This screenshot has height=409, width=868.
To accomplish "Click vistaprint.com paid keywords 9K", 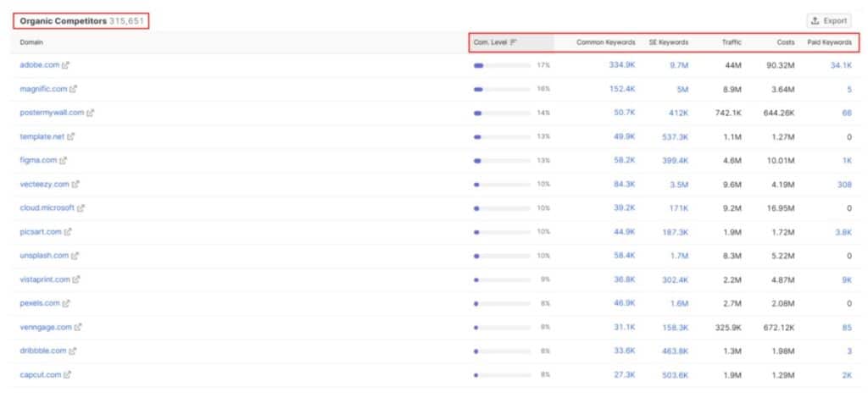I will point(847,279).
